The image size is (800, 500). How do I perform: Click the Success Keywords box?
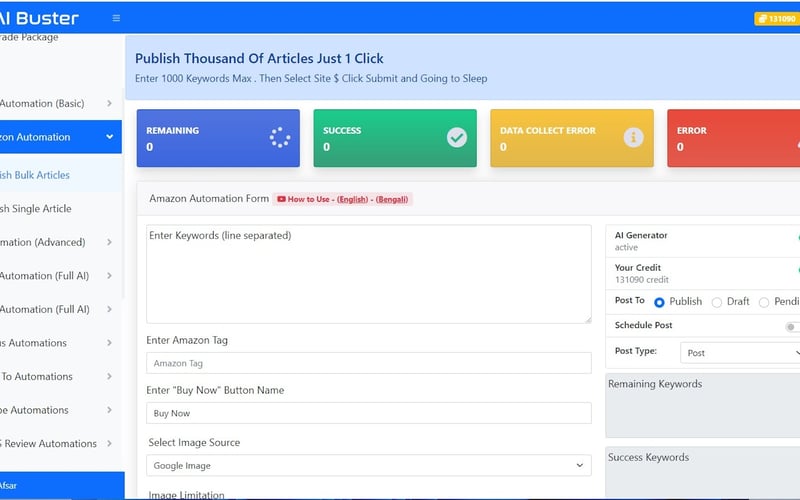pyautogui.click(x=703, y=473)
